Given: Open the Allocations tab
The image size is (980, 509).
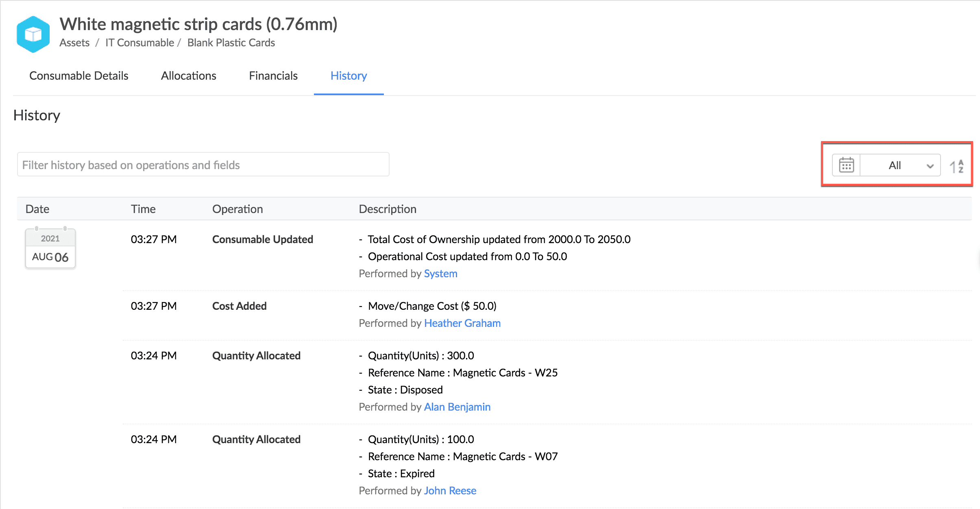Looking at the screenshot, I should (x=188, y=76).
